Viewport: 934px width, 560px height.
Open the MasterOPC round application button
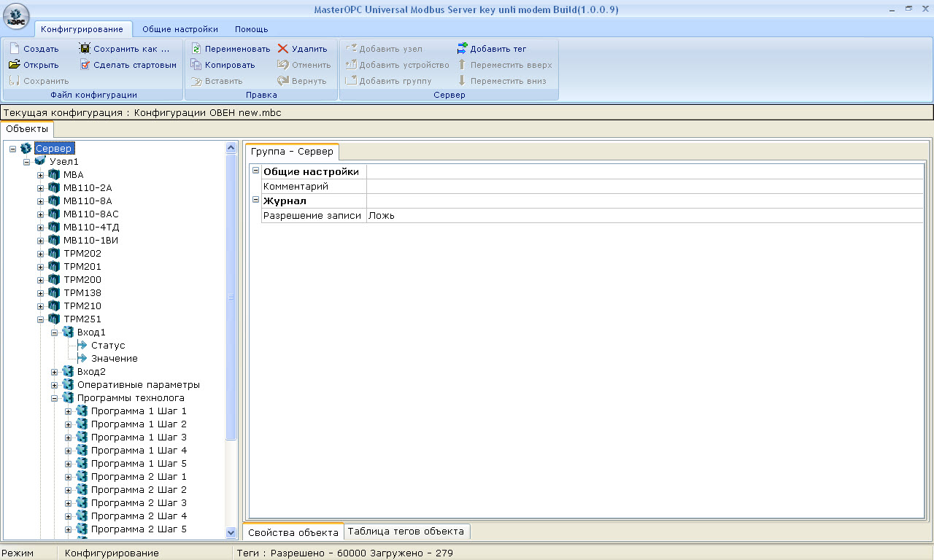[17, 17]
